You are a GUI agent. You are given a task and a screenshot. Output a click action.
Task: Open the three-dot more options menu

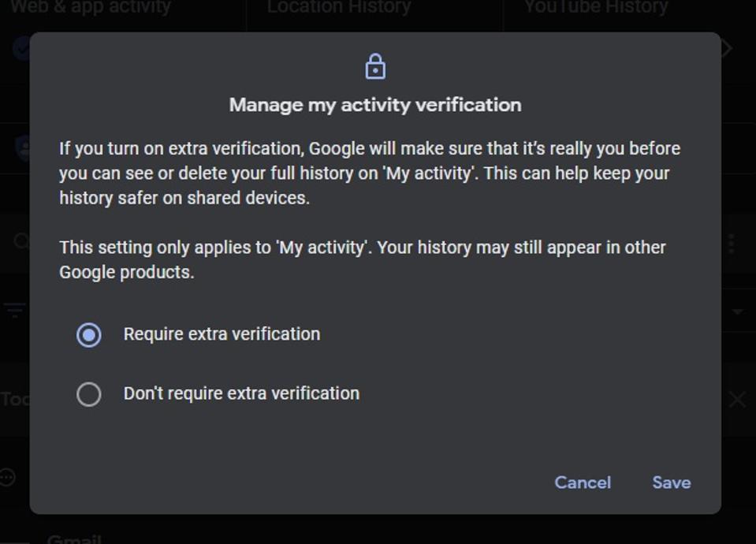tap(732, 243)
